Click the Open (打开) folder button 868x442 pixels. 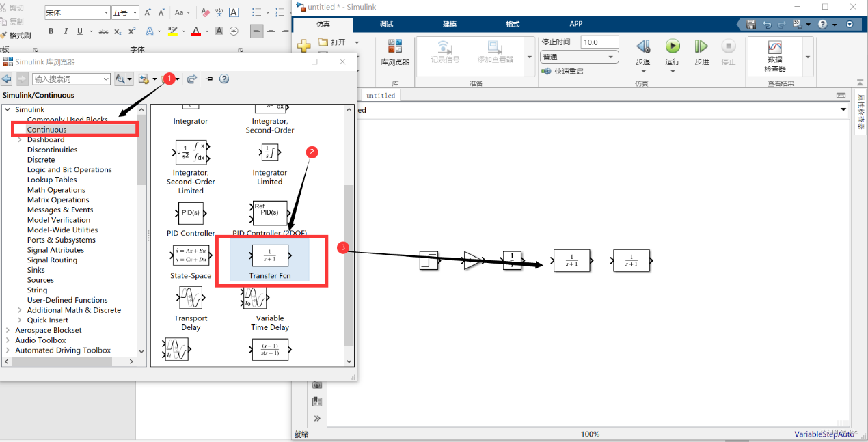[x=333, y=42]
